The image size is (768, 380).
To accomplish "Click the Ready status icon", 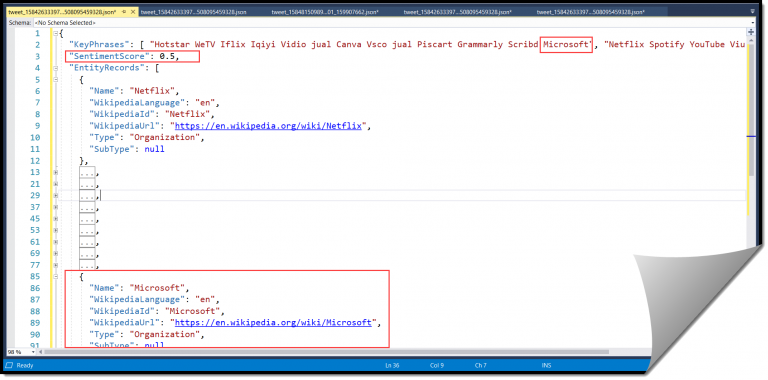I will click(10, 365).
